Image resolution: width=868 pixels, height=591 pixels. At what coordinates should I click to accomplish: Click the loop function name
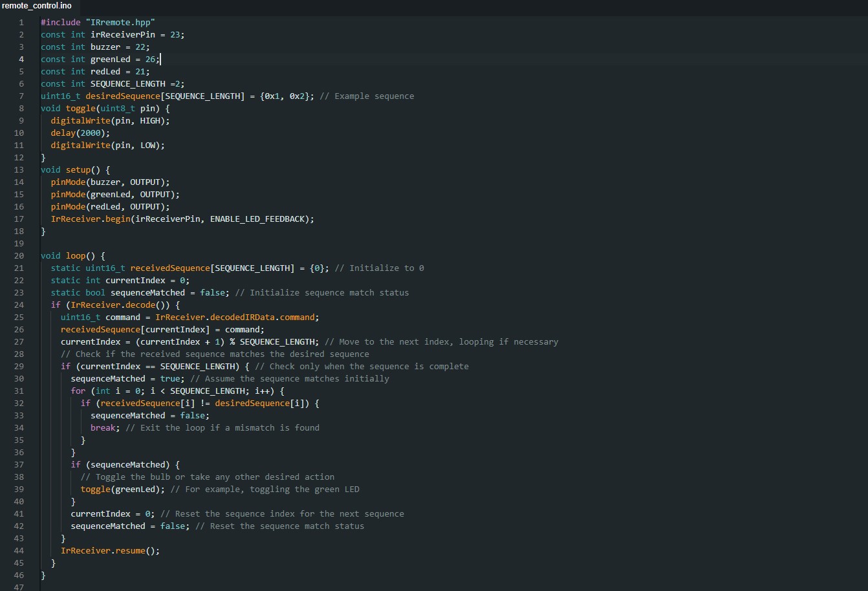(76, 255)
